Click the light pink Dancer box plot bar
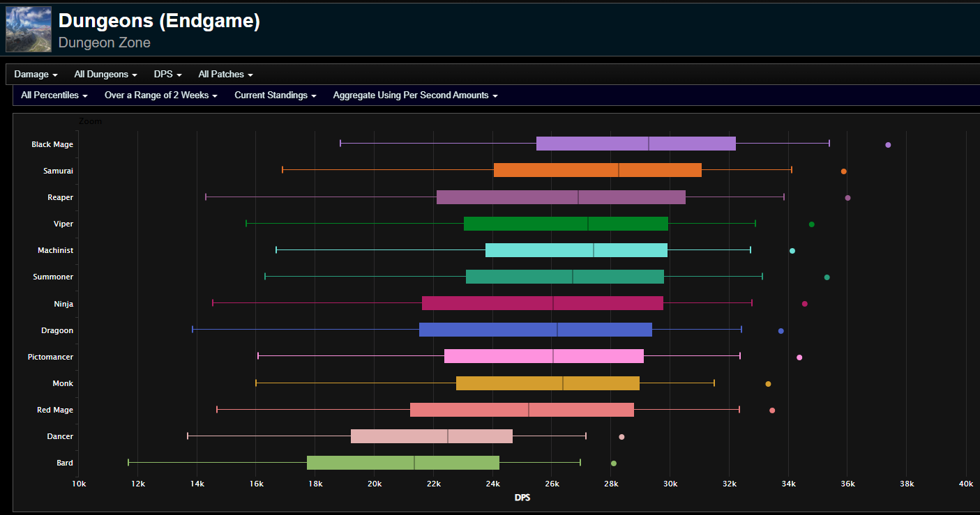Image resolution: width=980 pixels, height=515 pixels. tap(432, 436)
